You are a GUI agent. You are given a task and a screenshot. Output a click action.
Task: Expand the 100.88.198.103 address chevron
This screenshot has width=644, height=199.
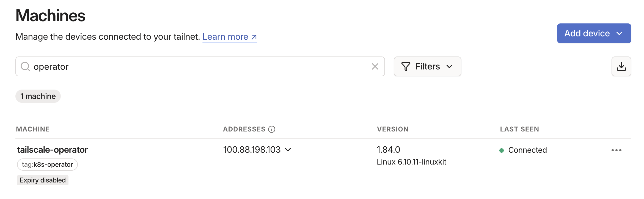point(288,150)
